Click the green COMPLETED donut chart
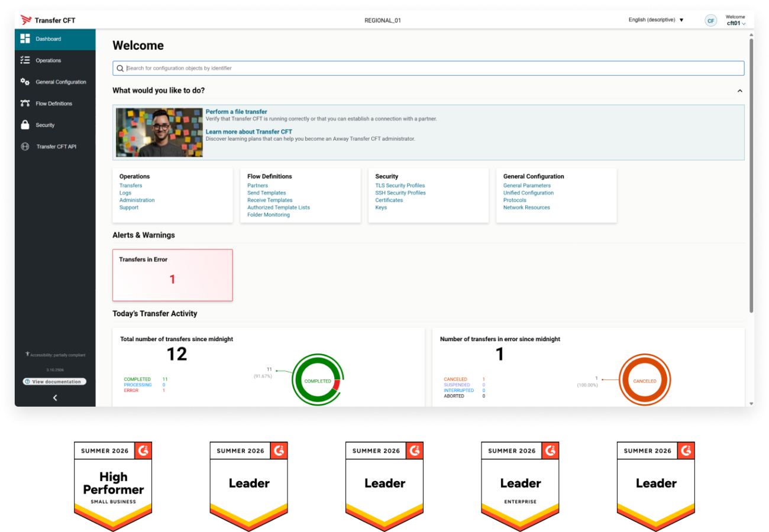 [x=318, y=381]
